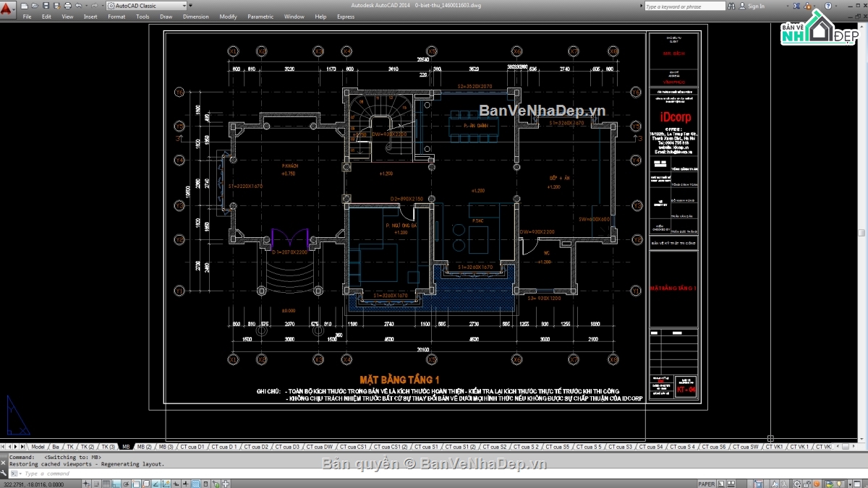Open the Edit menu
This screenshot has width=868, height=488.
pos(46,17)
